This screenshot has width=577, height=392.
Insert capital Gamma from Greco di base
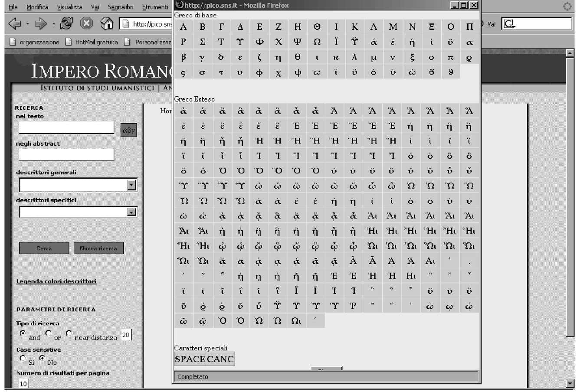222,27
